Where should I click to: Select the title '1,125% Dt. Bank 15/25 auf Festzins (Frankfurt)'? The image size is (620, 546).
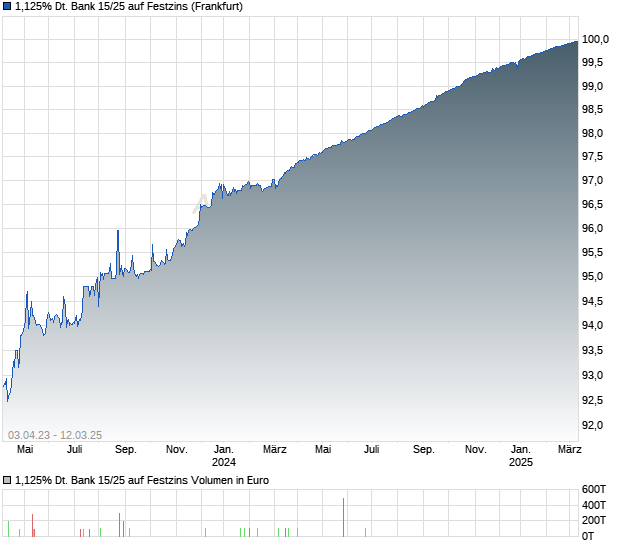coord(129,6)
